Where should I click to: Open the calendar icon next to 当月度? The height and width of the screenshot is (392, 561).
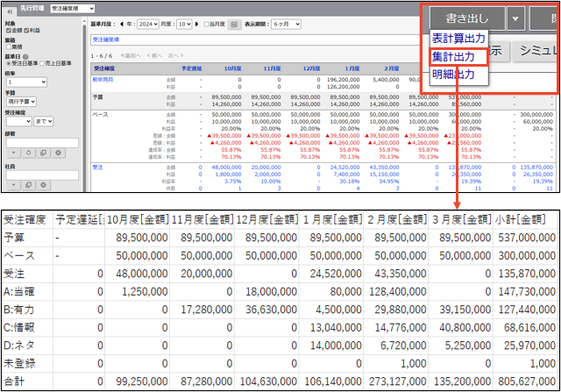coord(234,25)
